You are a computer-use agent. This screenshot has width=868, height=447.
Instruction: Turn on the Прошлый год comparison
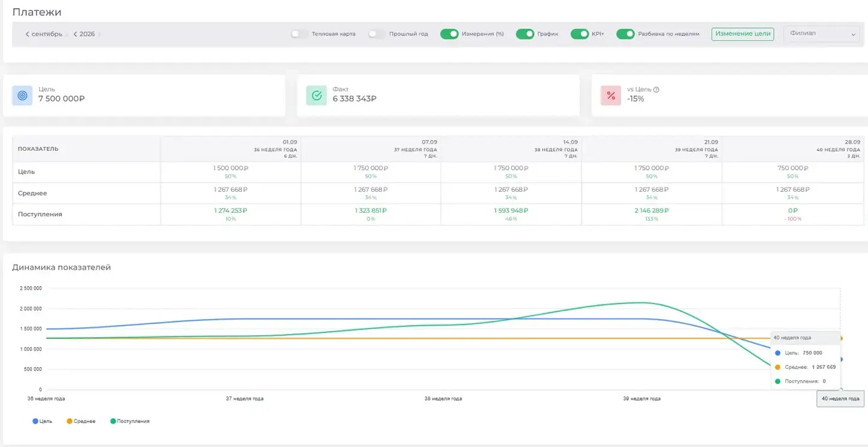point(377,34)
